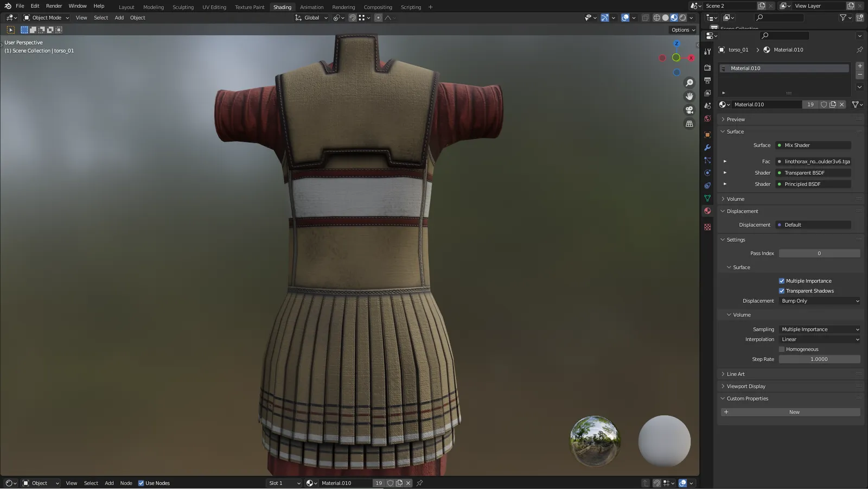This screenshot has height=489, width=868.
Task: Expand the Preview panel
Action: click(736, 119)
